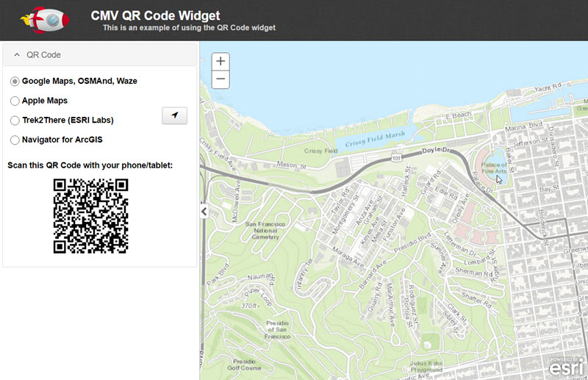Click the Palace of Fine Arts label
The image size is (588, 380).
[x=494, y=168]
